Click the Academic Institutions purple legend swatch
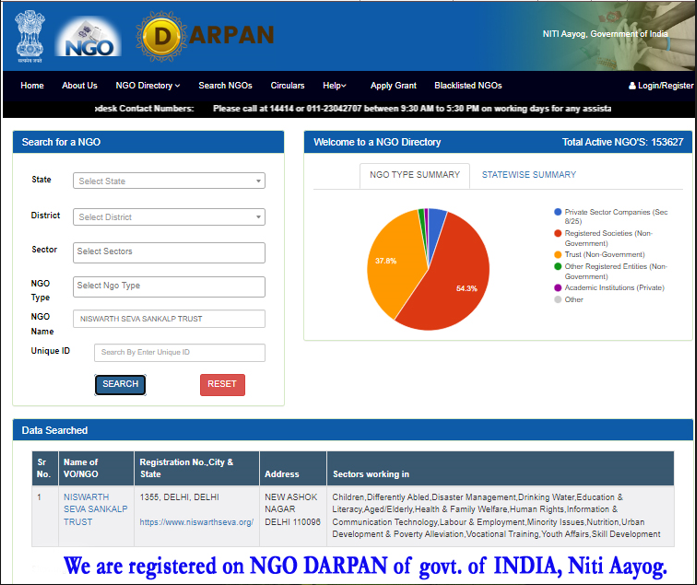Viewport: 697px width, 585px height. pos(558,288)
